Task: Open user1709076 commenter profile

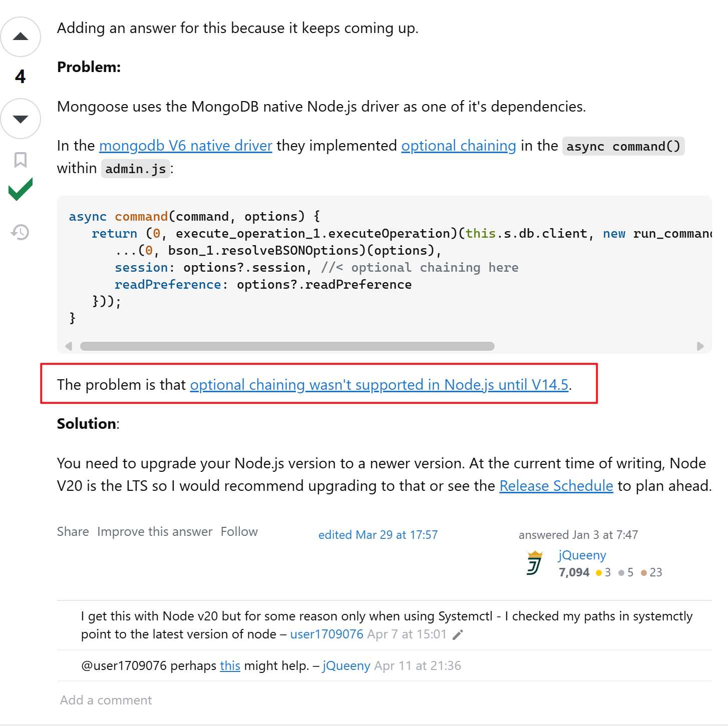Action: (x=326, y=634)
